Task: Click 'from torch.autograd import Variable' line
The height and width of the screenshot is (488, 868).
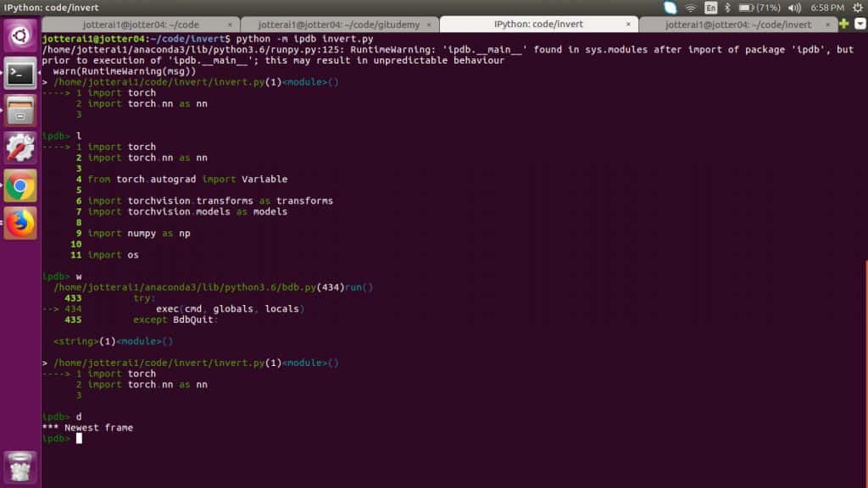Action: (187, 180)
